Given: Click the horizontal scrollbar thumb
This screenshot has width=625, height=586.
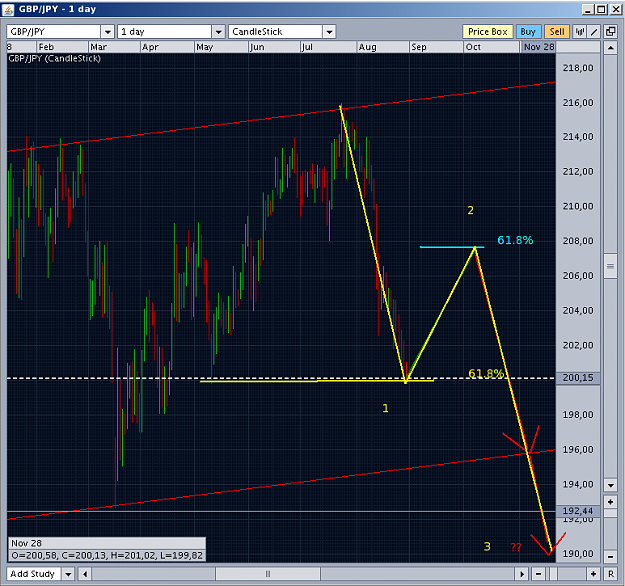Looking at the screenshot, I should 268,574.
